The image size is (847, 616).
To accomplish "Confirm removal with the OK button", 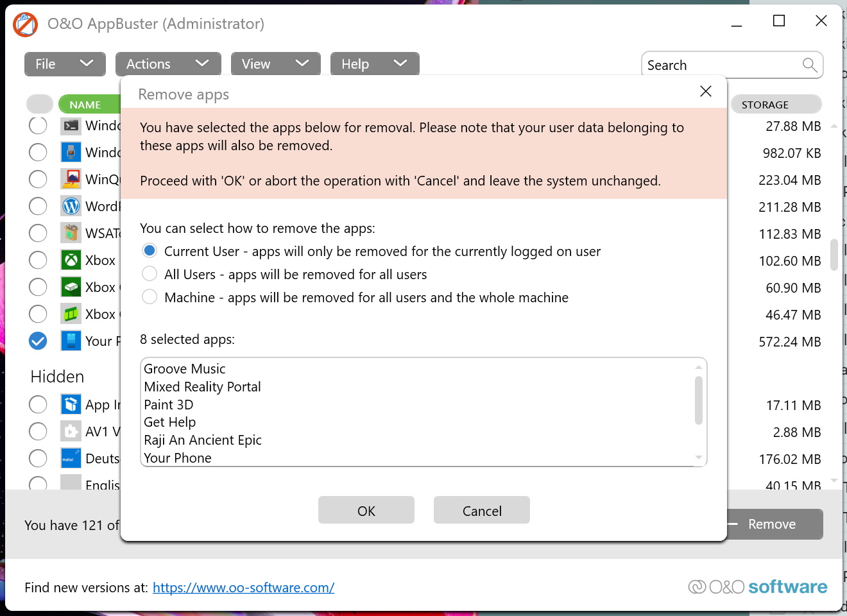I will pyautogui.click(x=366, y=510).
